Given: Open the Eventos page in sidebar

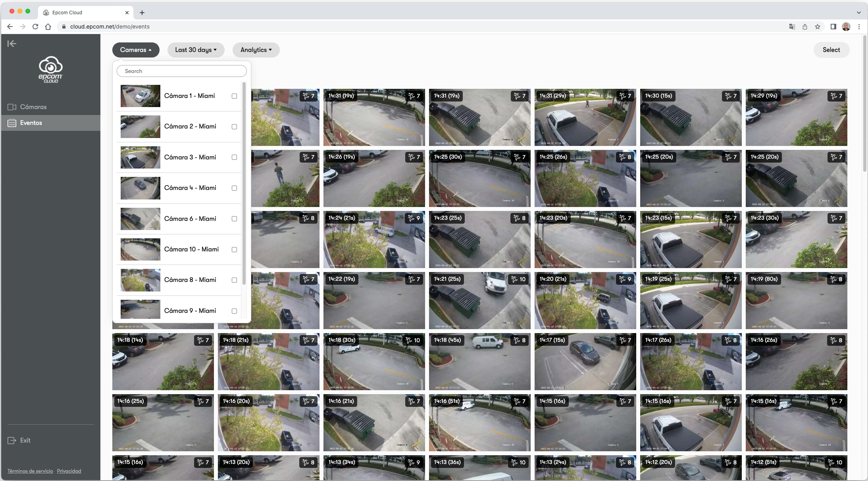Looking at the screenshot, I should click(50, 123).
